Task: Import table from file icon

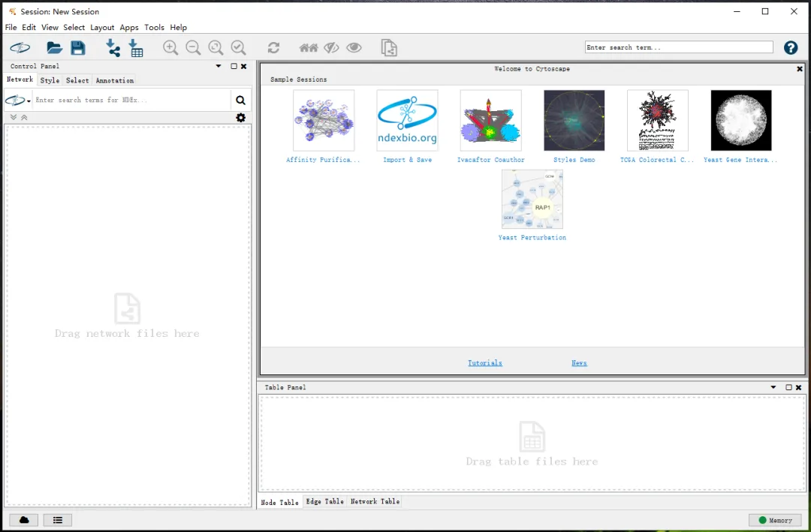Action: (x=136, y=47)
